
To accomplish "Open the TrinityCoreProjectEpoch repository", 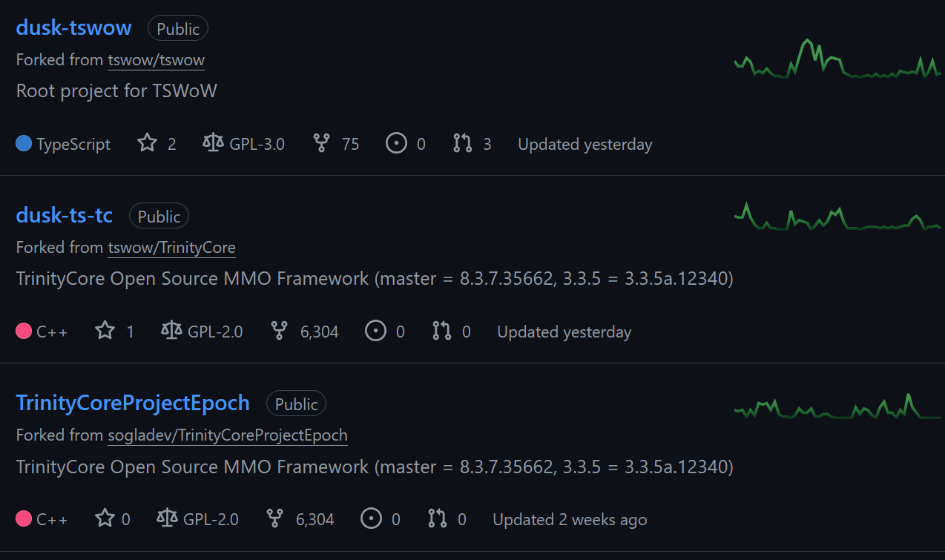I will click(133, 403).
